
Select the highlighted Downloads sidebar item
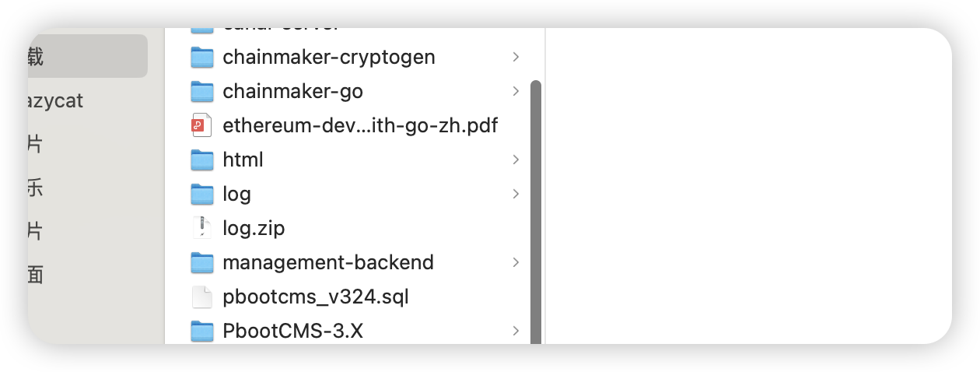click(x=87, y=56)
